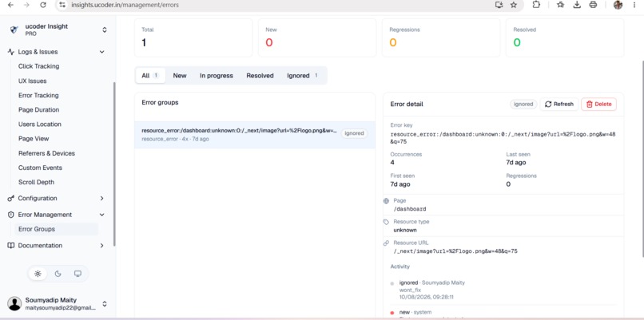Bookmark this page with the star icon
Image resolution: width=644 pixels, height=320 pixels.
514,5
